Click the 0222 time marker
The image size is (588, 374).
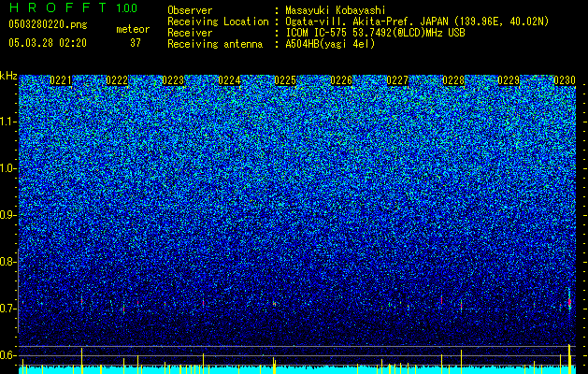[117, 80]
